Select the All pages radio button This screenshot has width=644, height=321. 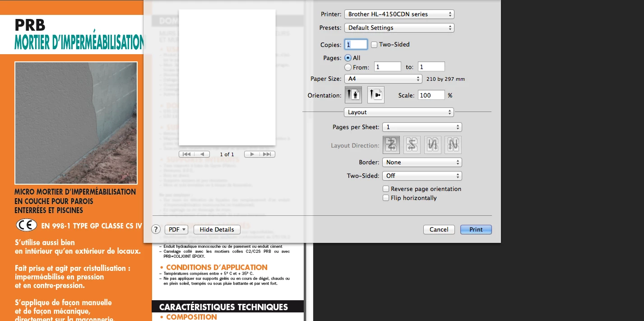tap(348, 58)
